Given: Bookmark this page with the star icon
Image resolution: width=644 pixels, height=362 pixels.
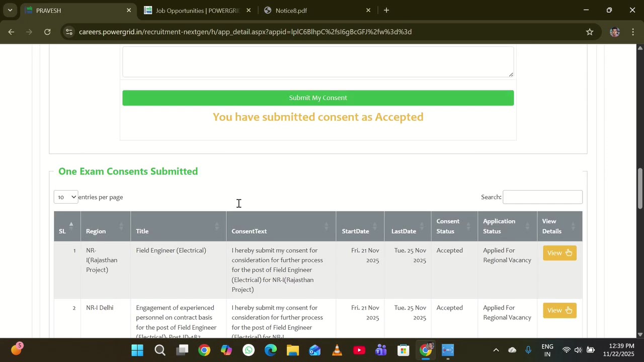Looking at the screenshot, I should point(590,32).
